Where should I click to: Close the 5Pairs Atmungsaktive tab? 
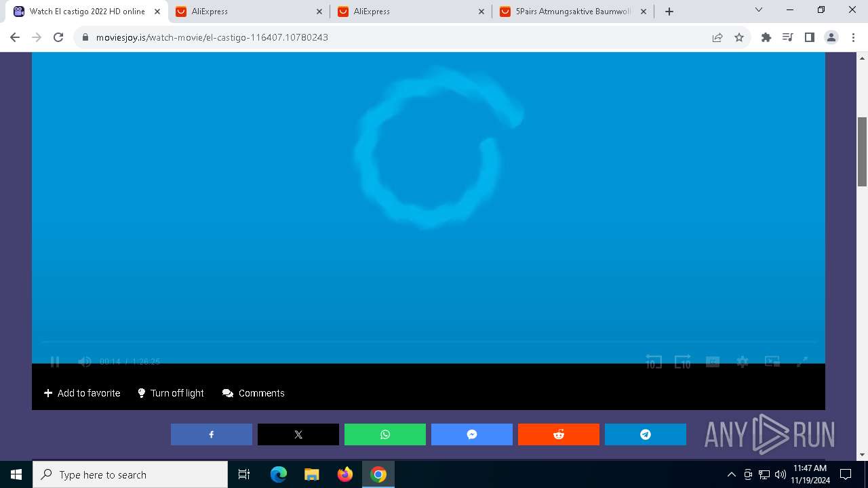click(644, 12)
